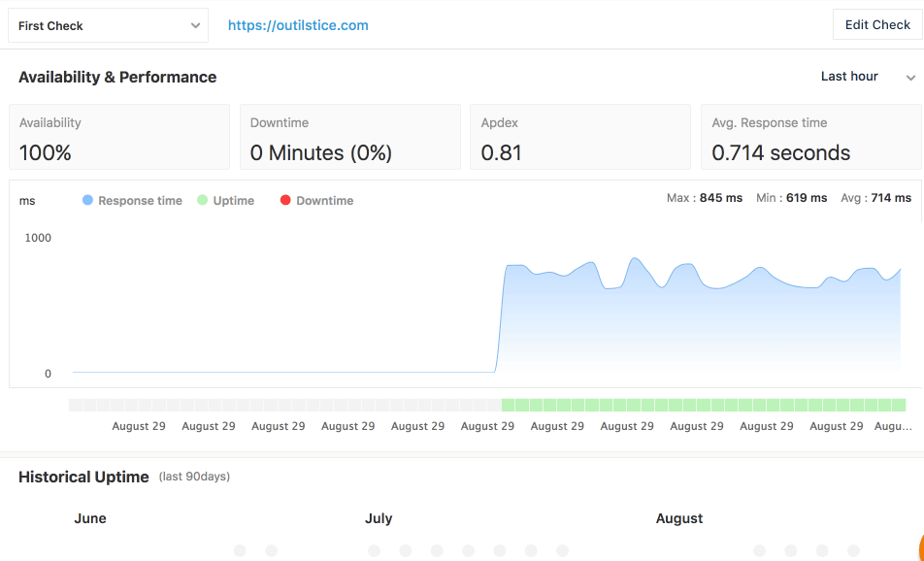This screenshot has height=561, width=924.
Task: Expand the Last hour time range dropdown
Action: click(868, 77)
